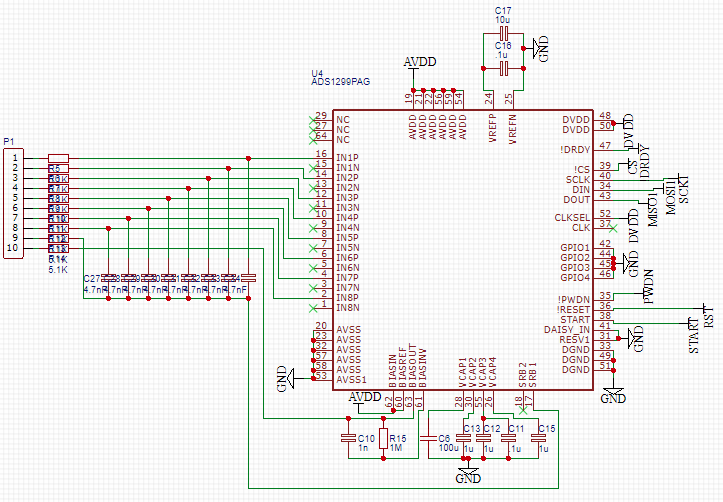Click the 'DOUT' pin label

click(x=576, y=200)
